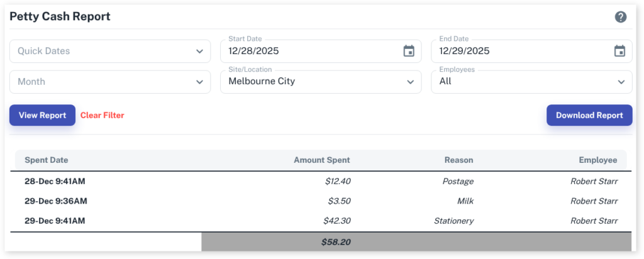This screenshot has height=259, width=644.
Task: Open the Site/Location dropdown showing Melbourne City
Action: click(321, 82)
